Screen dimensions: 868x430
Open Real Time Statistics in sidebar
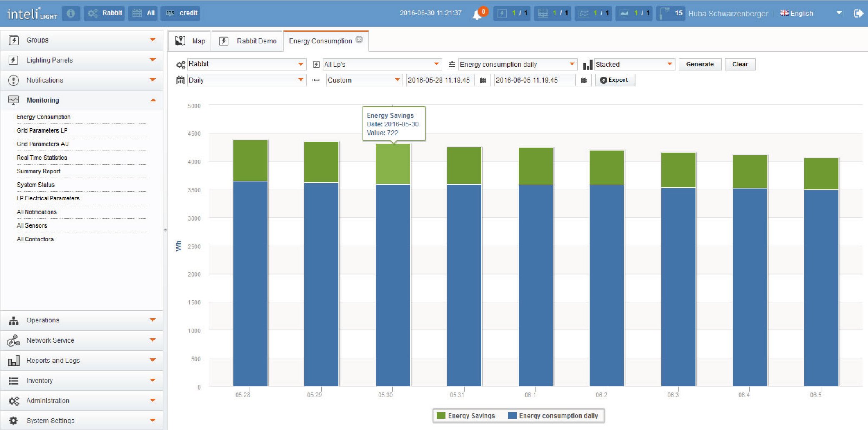pos(42,158)
